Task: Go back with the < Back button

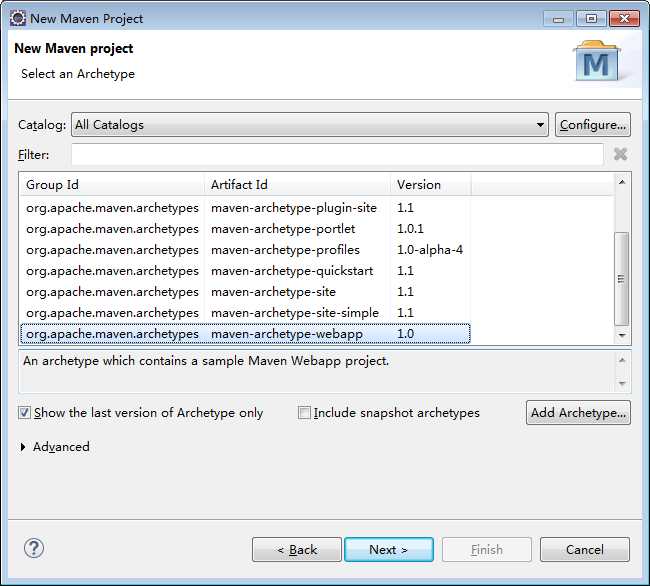Action: click(x=297, y=550)
